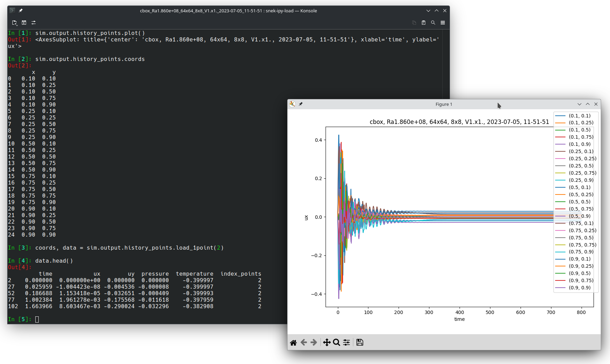Go back to previous plot view
This screenshot has width=610, height=364.
point(304,342)
